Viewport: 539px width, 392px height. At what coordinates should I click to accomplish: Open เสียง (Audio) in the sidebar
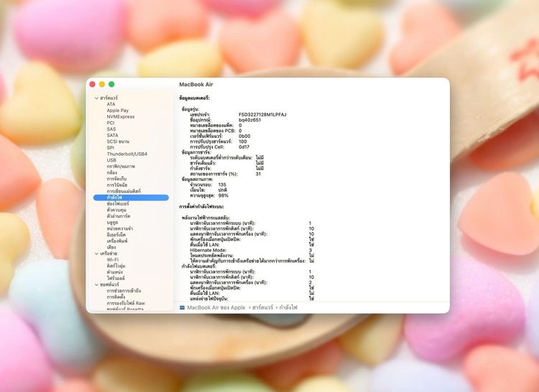point(111,247)
